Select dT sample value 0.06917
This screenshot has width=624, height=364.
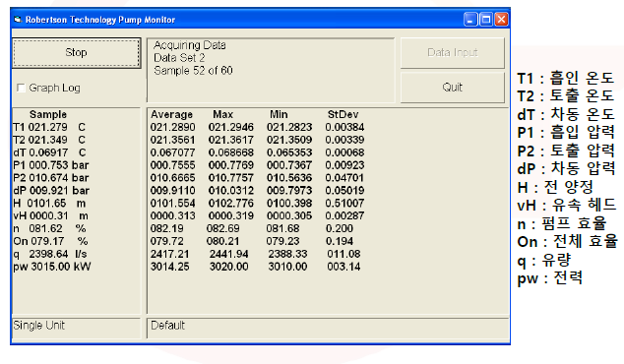pos(48,152)
